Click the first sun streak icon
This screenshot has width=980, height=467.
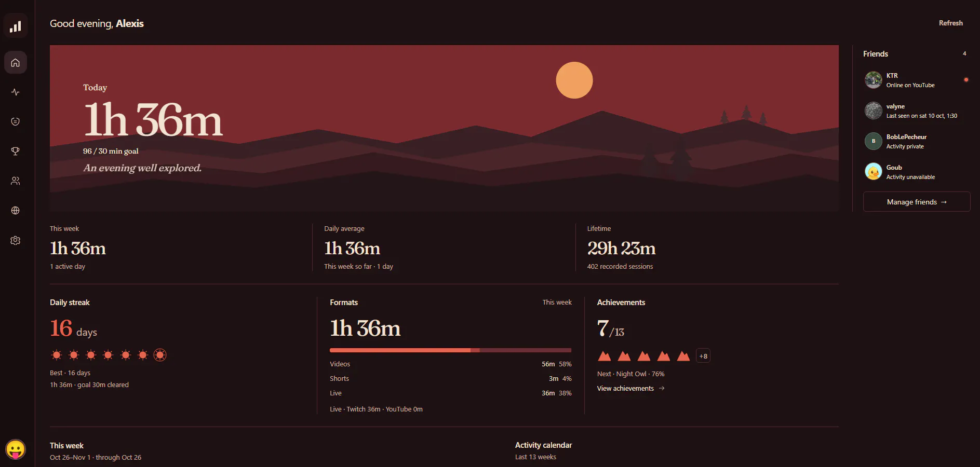pos(57,355)
